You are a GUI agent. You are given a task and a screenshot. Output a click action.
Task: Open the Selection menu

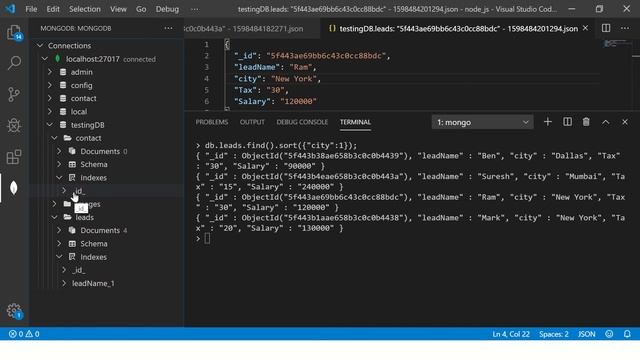[x=84, y=9]
